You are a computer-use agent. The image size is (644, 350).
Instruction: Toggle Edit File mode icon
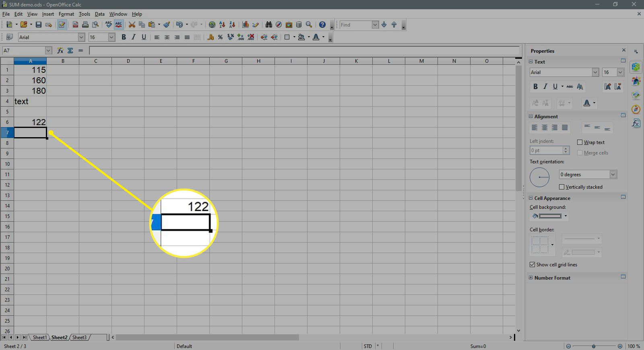point(62,25)
